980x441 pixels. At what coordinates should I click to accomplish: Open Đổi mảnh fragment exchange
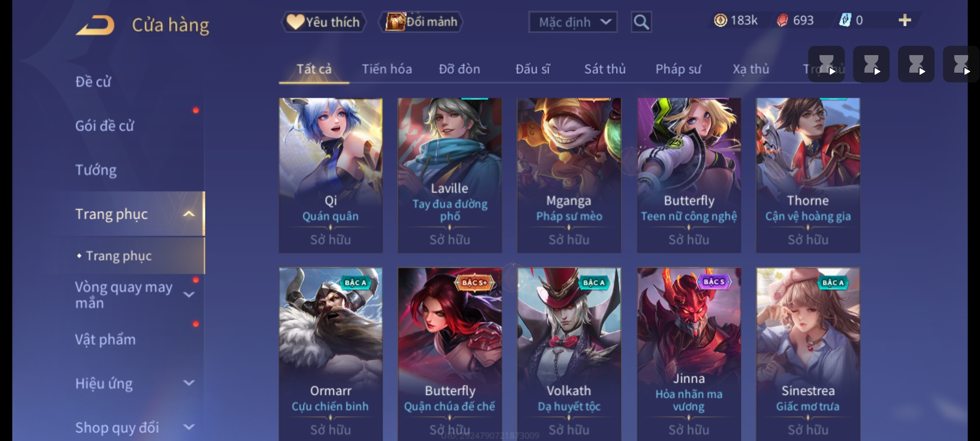(421, 22)
